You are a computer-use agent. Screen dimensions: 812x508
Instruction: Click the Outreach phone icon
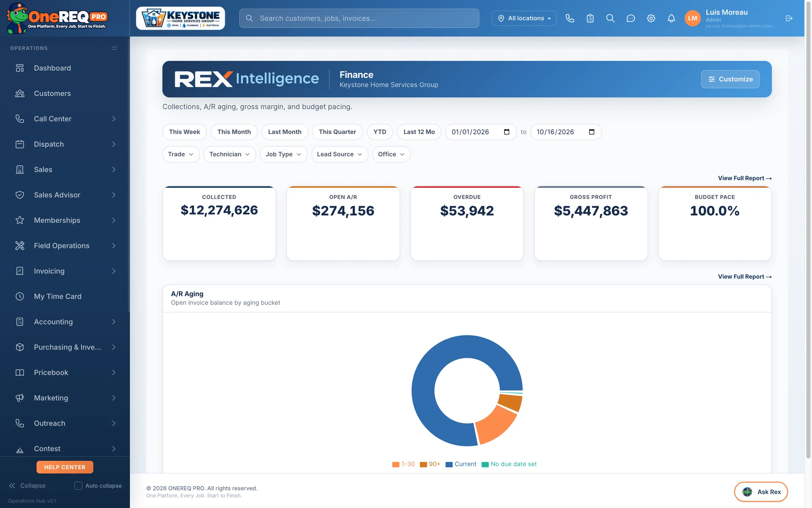point(20,423)
